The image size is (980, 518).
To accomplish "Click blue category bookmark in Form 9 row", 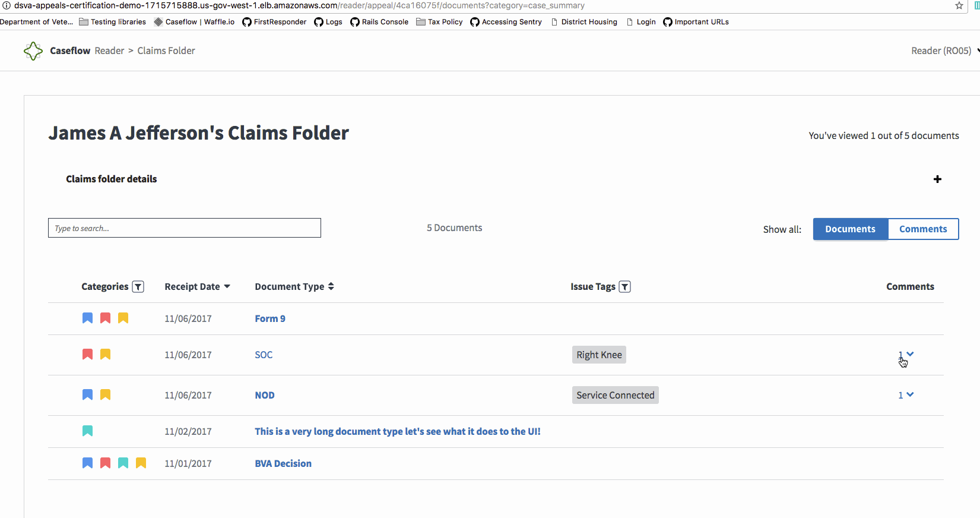I will pos(87,318).
